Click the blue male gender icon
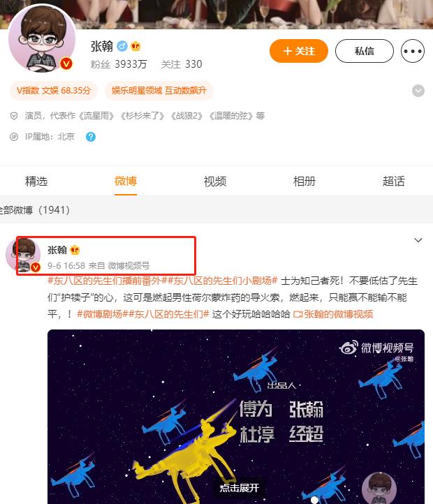The width and height of the screenshot is (433, 504). [x=122, y=46]
